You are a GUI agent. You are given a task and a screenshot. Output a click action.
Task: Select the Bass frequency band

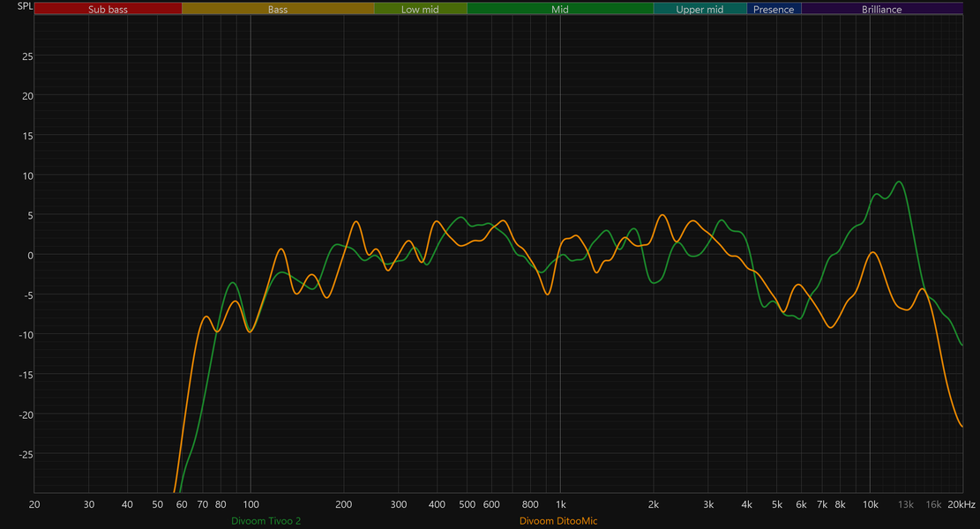tap(278, 9)
